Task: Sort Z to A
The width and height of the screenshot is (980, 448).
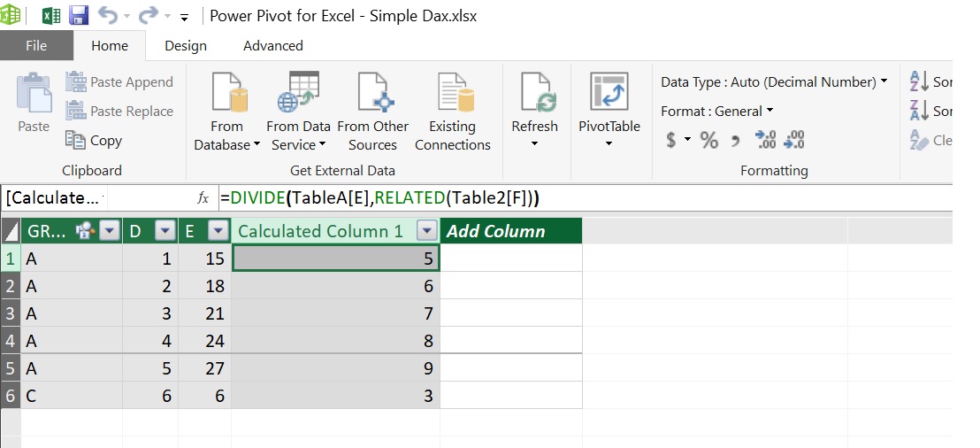Action: 930,111
